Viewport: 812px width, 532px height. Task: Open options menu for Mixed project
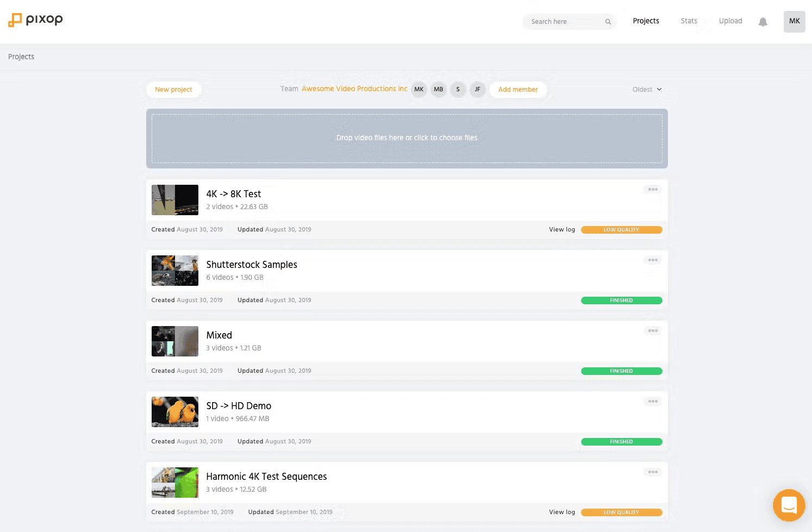(x=653, y=331)
